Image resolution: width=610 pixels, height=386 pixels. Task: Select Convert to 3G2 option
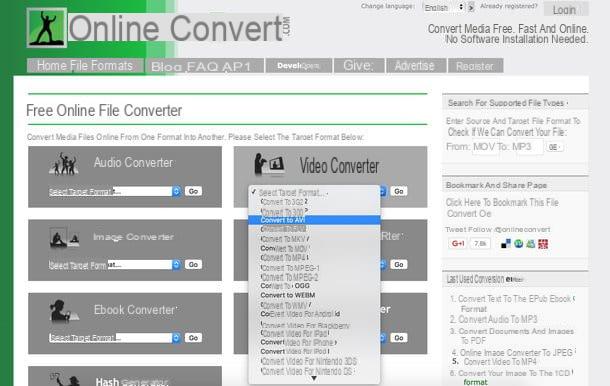314,202
